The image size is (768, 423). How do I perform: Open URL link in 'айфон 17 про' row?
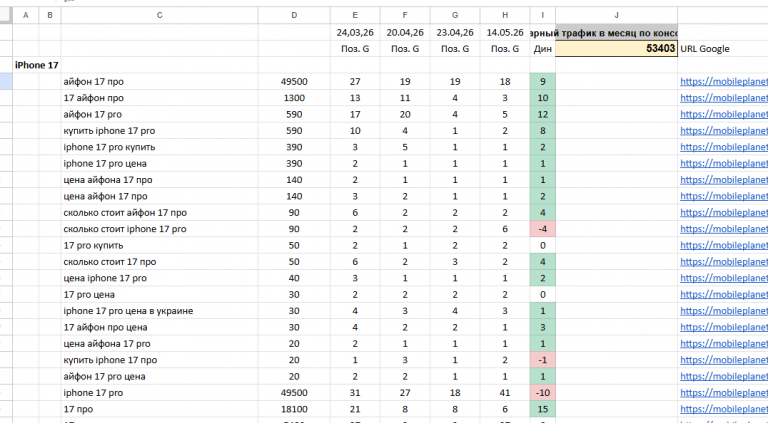pyautogui.click(x=723, y=82)
